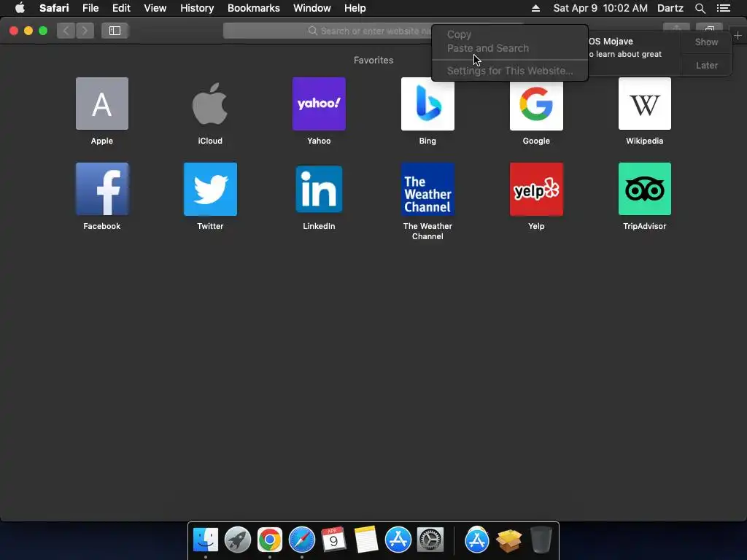Open Notes from the Dock

click(366, 540)
